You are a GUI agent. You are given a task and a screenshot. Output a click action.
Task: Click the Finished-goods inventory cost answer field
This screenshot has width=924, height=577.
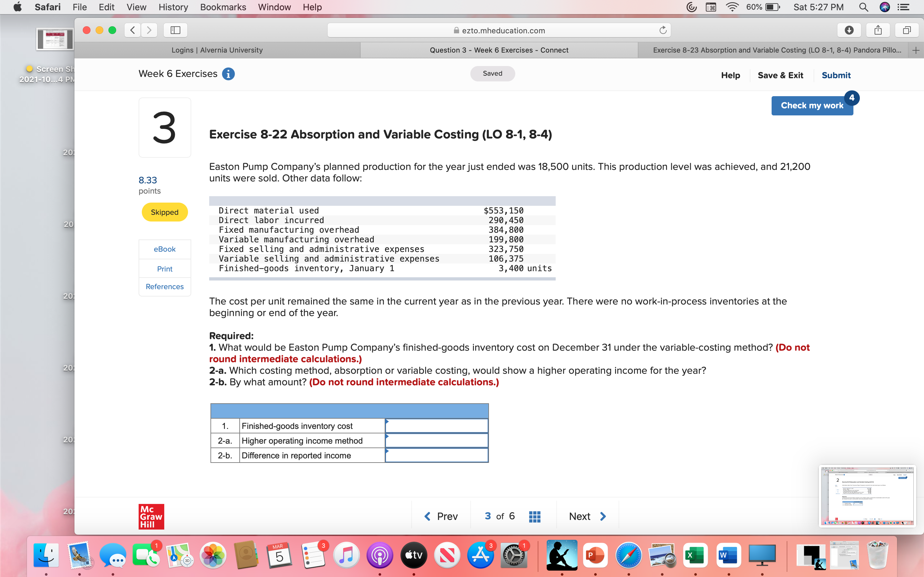tap(437, 425)
